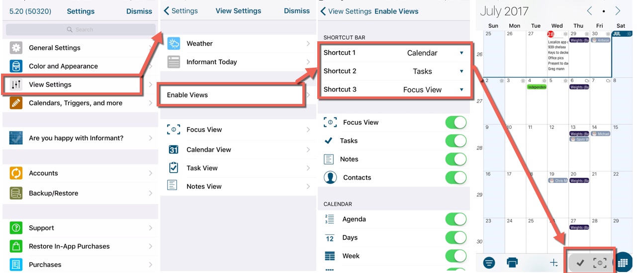Open the Shortcut 1 Calendar dropdown
Screen dimensions: 644x273
point(461,53)
